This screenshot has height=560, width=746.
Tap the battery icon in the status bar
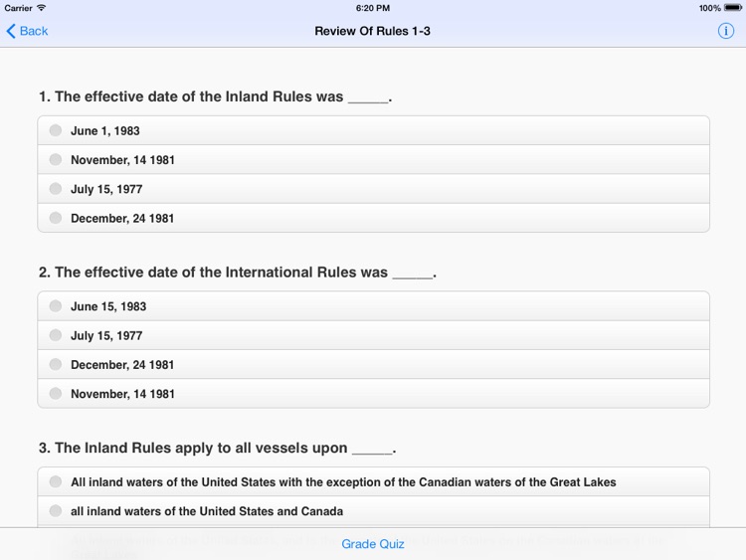pyautogui.click(x=733, y=8)
